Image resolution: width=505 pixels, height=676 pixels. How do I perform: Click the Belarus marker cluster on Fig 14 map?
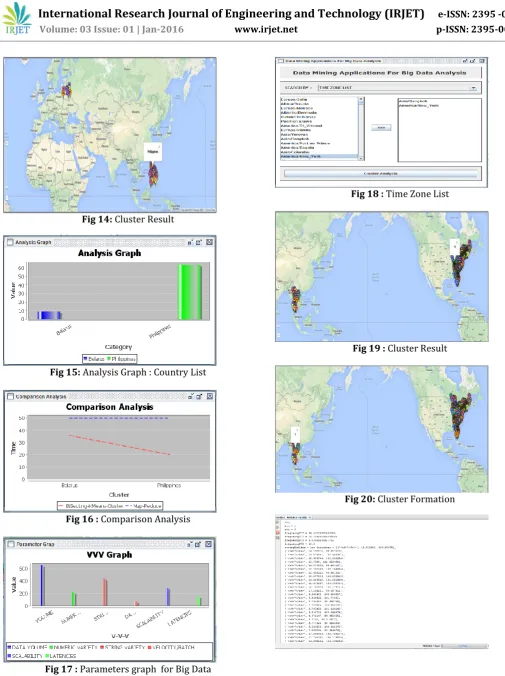coord(66,91)
